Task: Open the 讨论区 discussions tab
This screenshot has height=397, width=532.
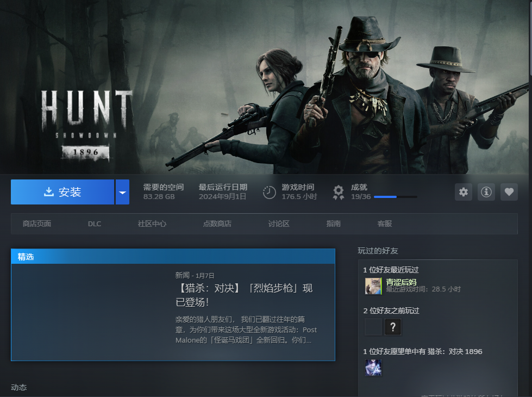Action: pos(279,224)
